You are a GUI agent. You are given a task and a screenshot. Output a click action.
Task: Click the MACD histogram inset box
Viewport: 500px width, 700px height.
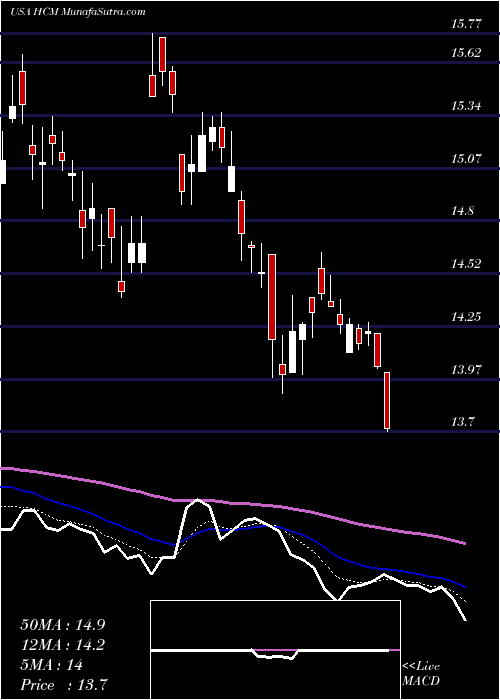pos(275,650)
